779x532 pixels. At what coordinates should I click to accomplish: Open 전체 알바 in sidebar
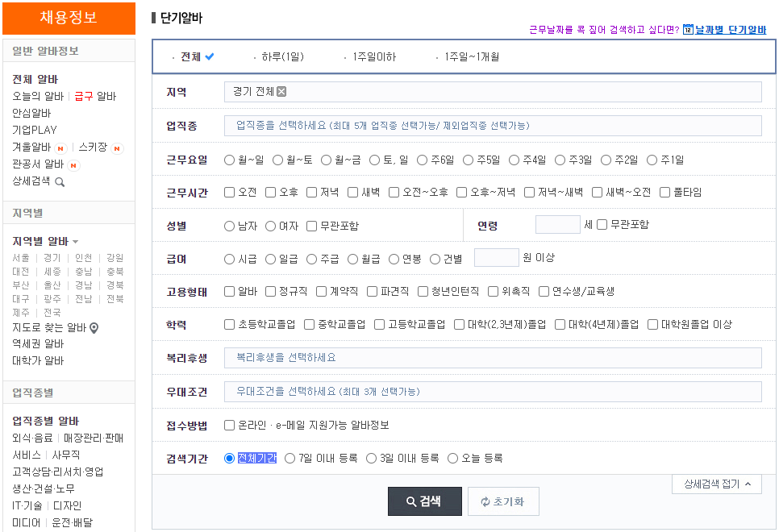[x=35, y=80]
